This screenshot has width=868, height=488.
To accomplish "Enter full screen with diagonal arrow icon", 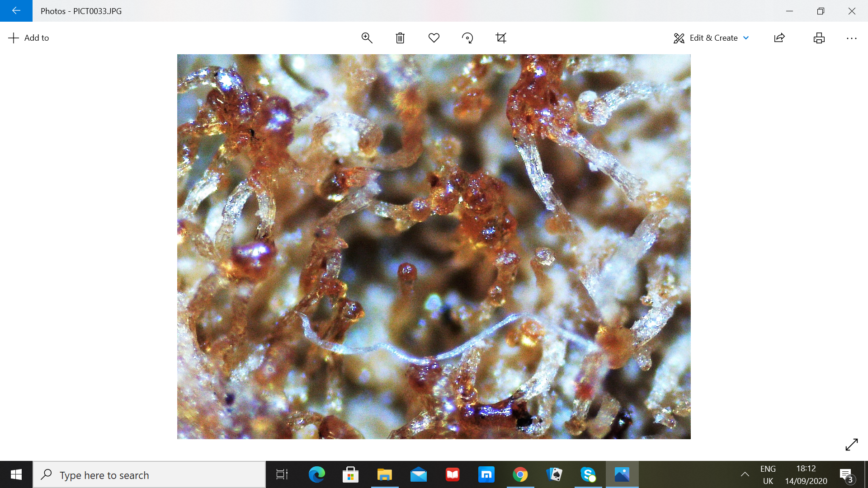I will click(x=852, y=445).
